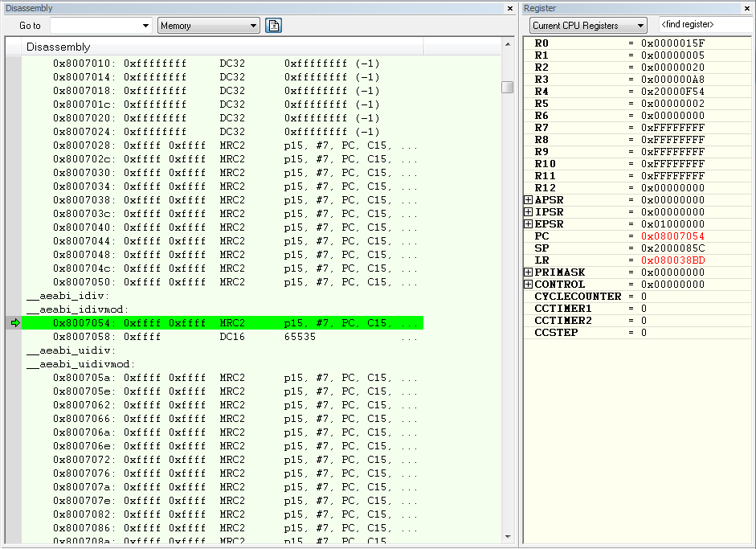Click the R9 register name
Image resolution: width=756 pixels, height=549 pixels.
coord(541,151)
